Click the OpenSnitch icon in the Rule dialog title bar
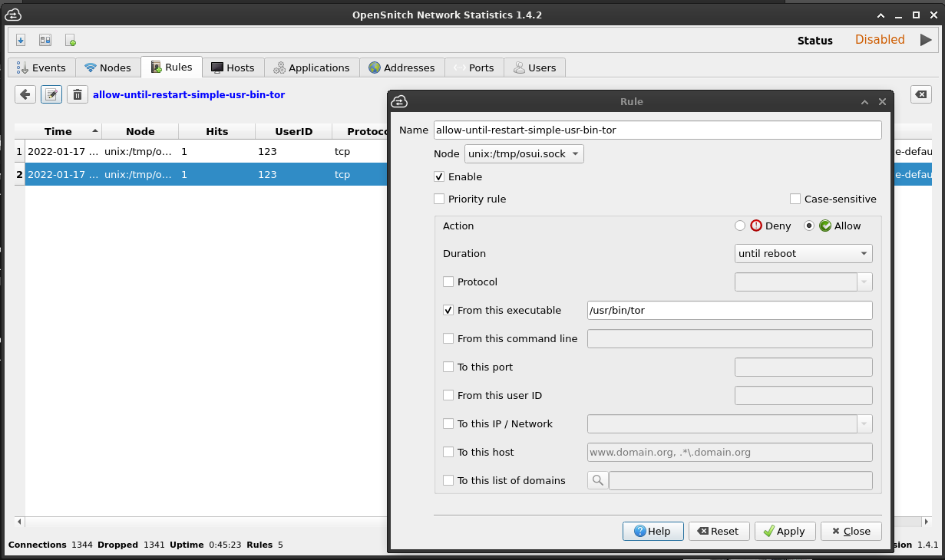Image resolution: width=945 pixels, height=560 pixels. click(x=399, y=101)
